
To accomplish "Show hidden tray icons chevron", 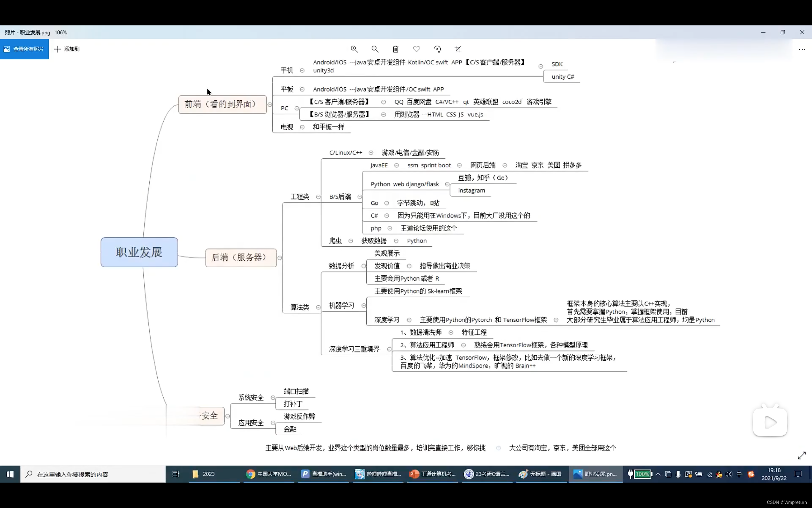I will (x=658, y=474).
